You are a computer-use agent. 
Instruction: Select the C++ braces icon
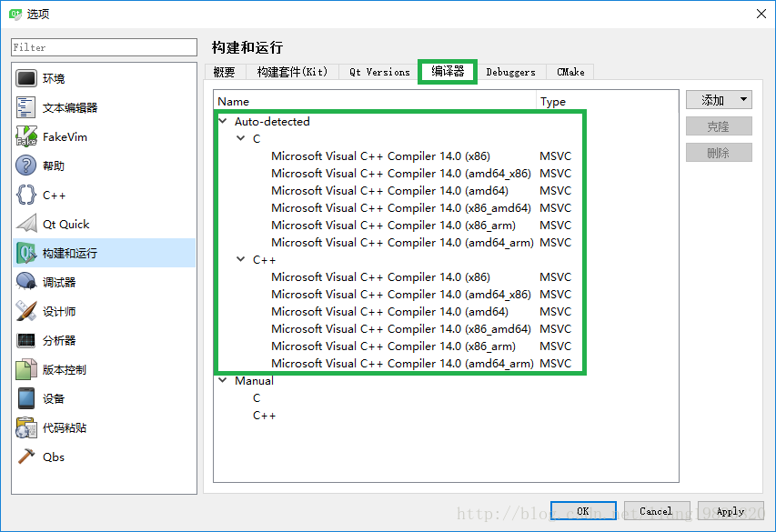pyautogui.click(x=26, y=195)
